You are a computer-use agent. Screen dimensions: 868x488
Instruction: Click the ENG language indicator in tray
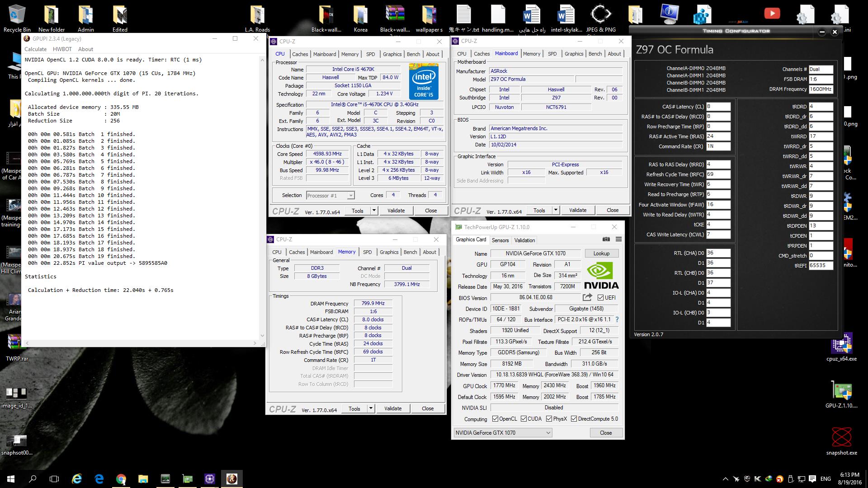coord(826,479)
